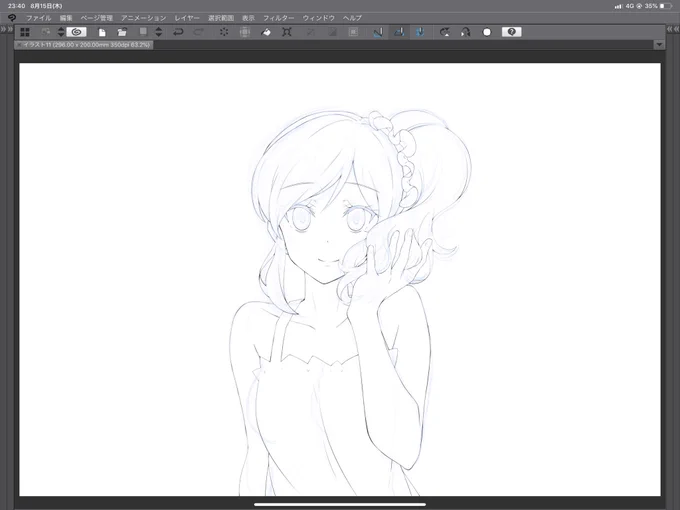Click the rotate arrow icon with the triangle

click(445, 32)
